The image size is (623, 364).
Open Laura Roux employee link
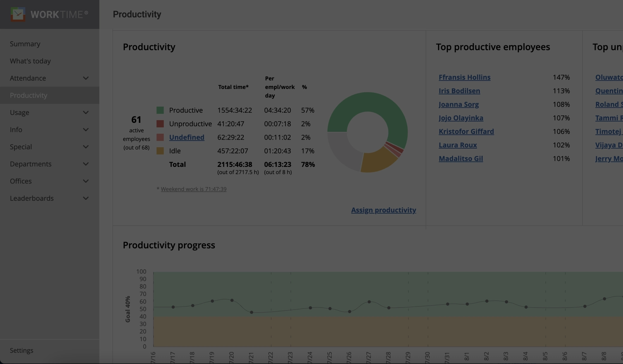pos(458,145)
